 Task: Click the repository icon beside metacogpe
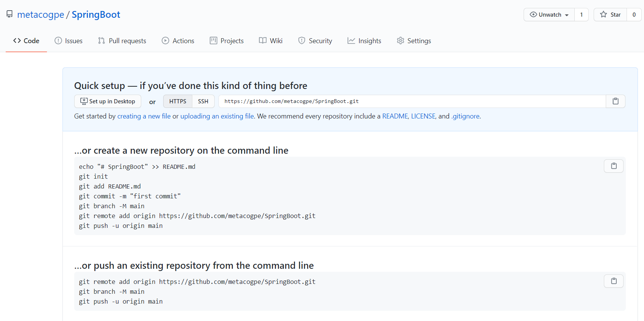(x=9, y=14)
